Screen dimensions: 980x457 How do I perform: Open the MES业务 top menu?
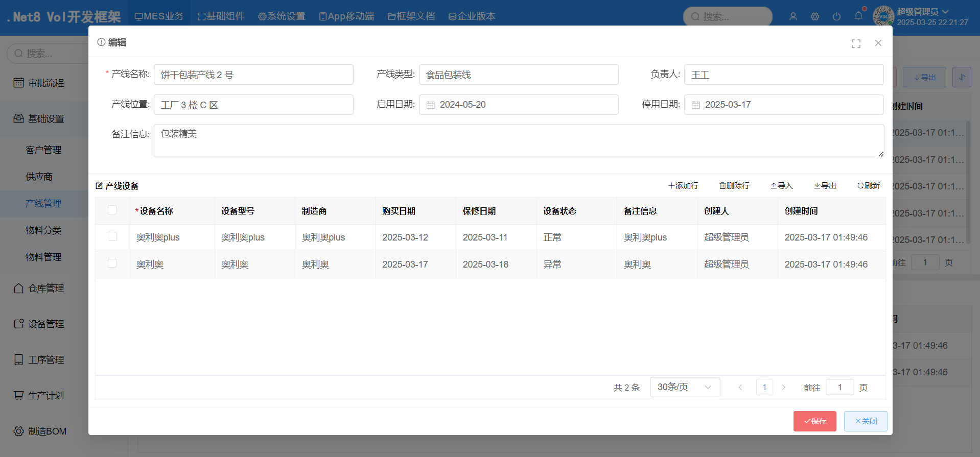click(x=159, y=16)
